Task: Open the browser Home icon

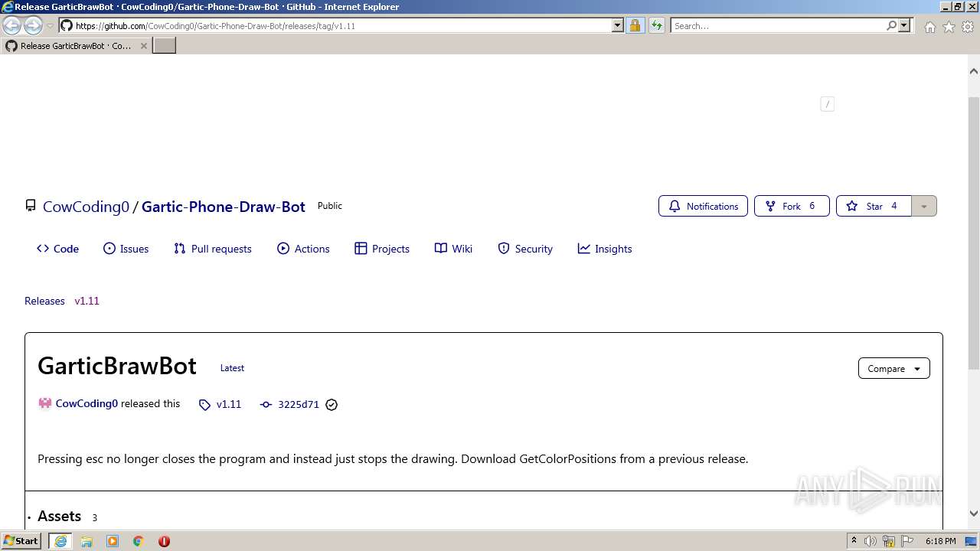Action: click(929, 27)
